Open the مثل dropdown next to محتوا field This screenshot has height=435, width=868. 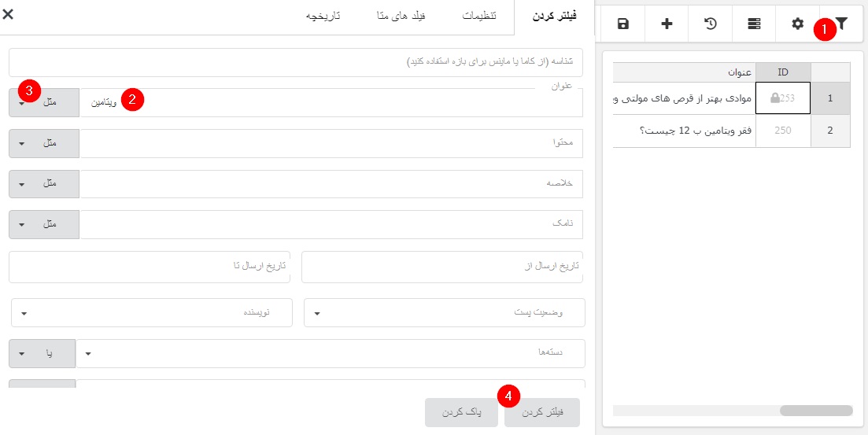[43, 144]
